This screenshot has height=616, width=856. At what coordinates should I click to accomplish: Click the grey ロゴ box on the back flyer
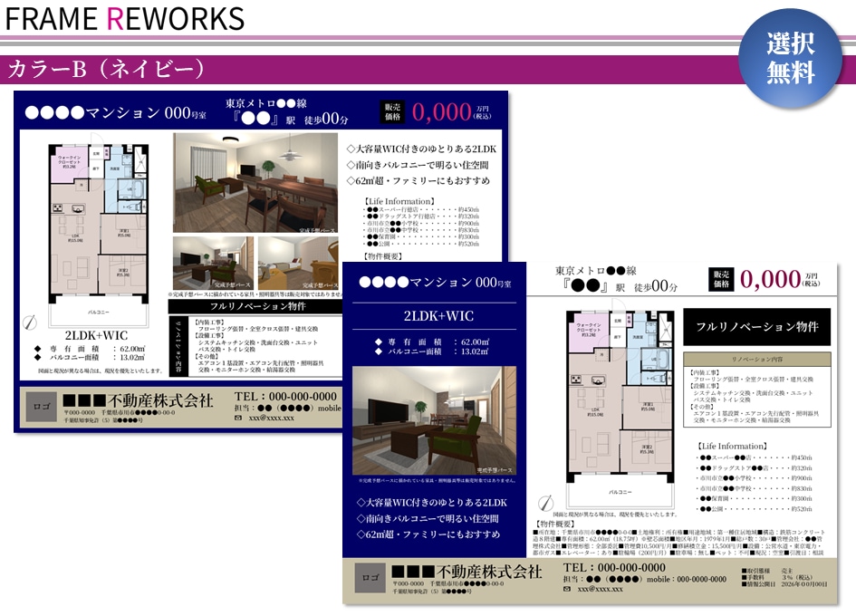click(x=42, y=407)
